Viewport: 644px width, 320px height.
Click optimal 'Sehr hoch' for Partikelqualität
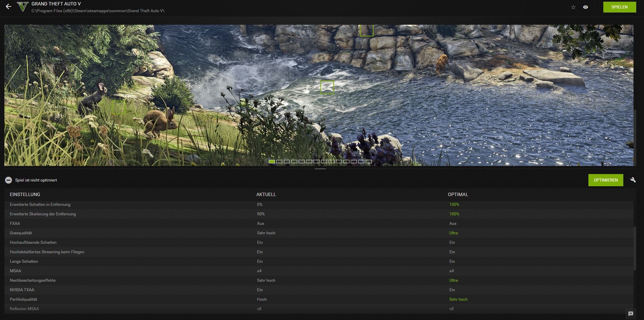pyautogui.click(x=458, y=299)
